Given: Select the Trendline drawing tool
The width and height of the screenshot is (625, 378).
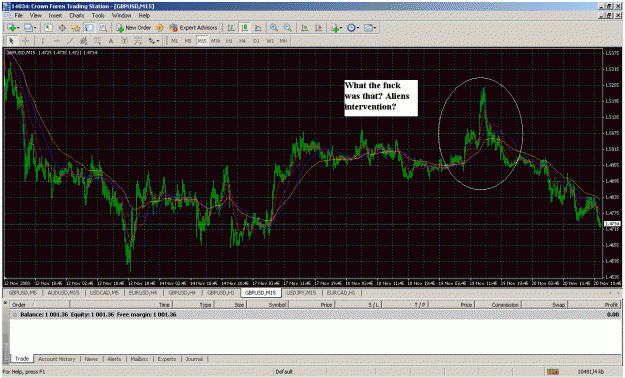Looking at the screenshot, I should [70, 41].
